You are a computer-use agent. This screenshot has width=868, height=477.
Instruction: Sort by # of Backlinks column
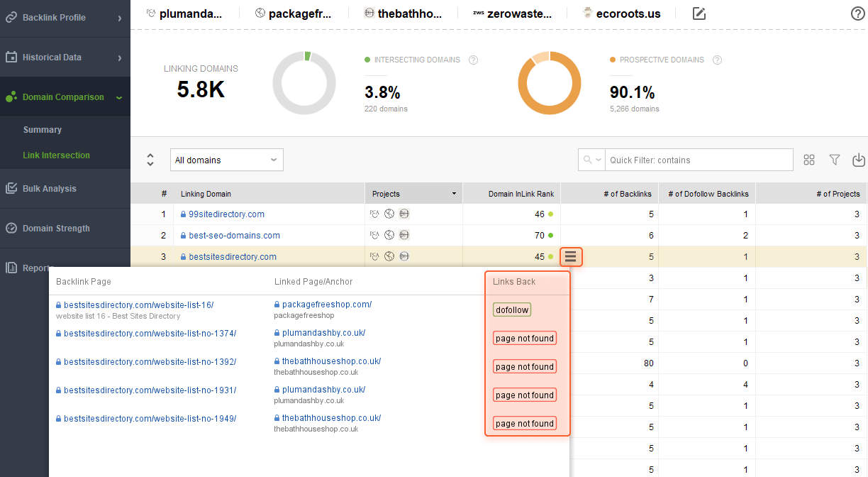pos(628,194)
